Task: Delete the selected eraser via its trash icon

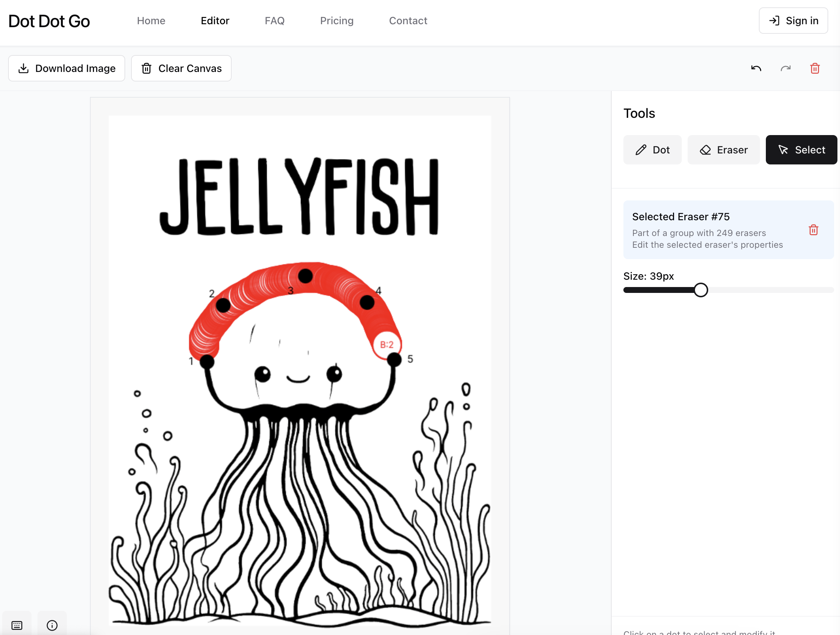Action: point(814,230)
